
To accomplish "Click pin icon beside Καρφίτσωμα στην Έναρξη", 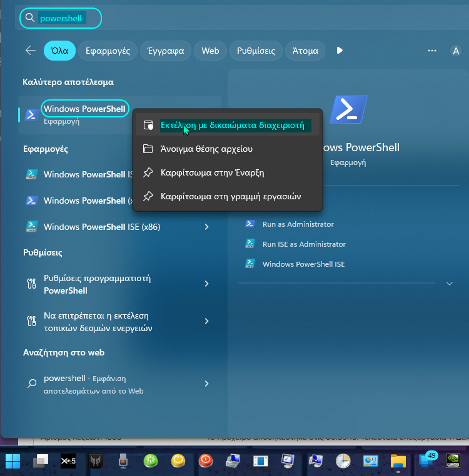I will (148, 172).
